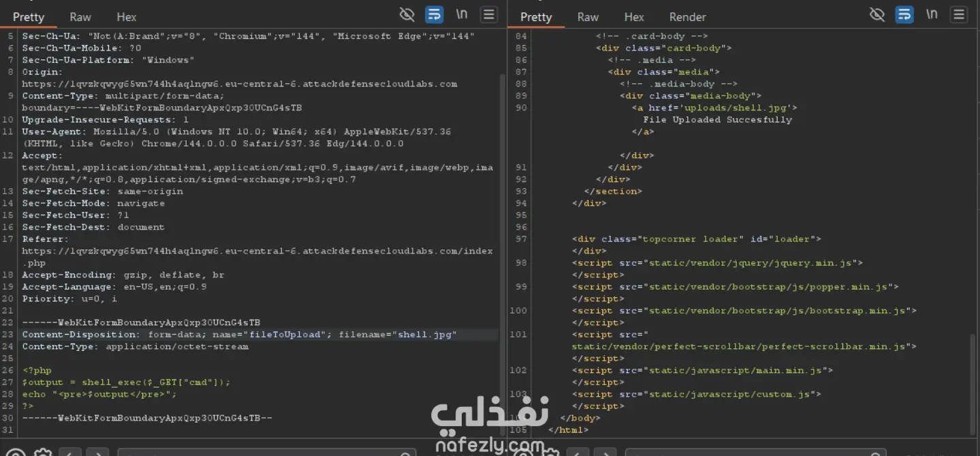
Task: Click File Uploaded Succesfully text in response
Action: click(718, 120)
